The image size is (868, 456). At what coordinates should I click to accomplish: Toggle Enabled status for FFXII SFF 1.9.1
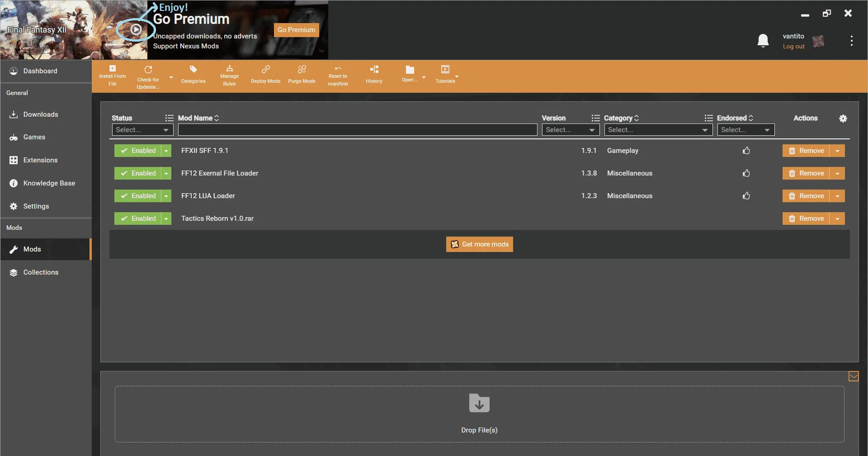138,151
